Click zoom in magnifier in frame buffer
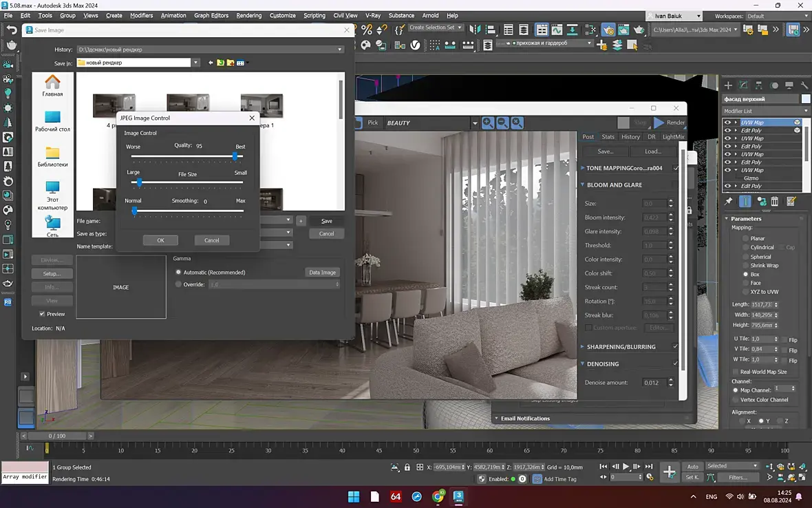This screenshot has height=508, width=812. [488, 123]
